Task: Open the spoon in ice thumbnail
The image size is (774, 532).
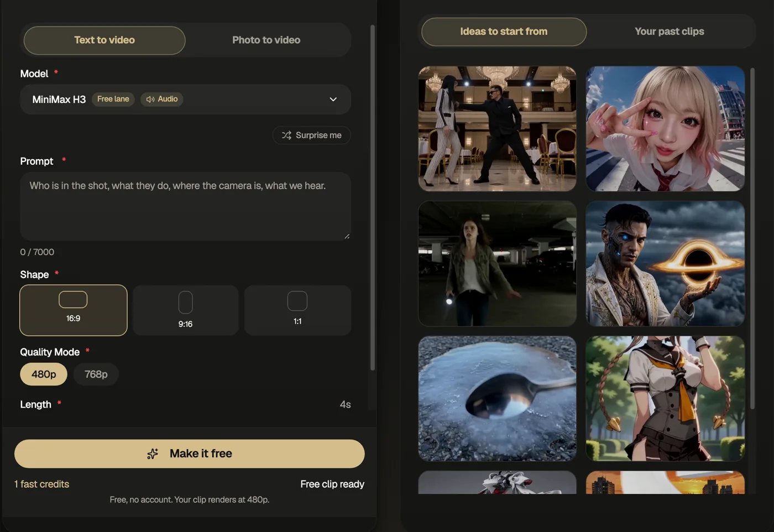Action: coord(498,399)
